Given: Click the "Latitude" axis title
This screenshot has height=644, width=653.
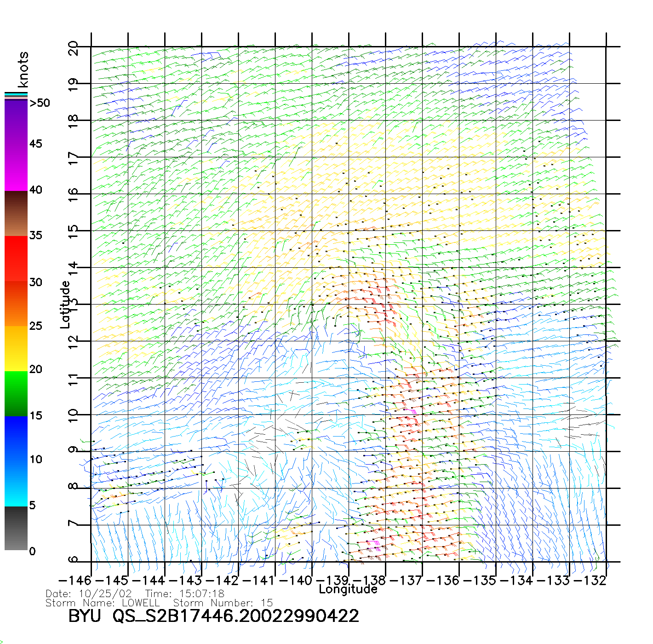Looking at the screenshot, I should [65, 305].
